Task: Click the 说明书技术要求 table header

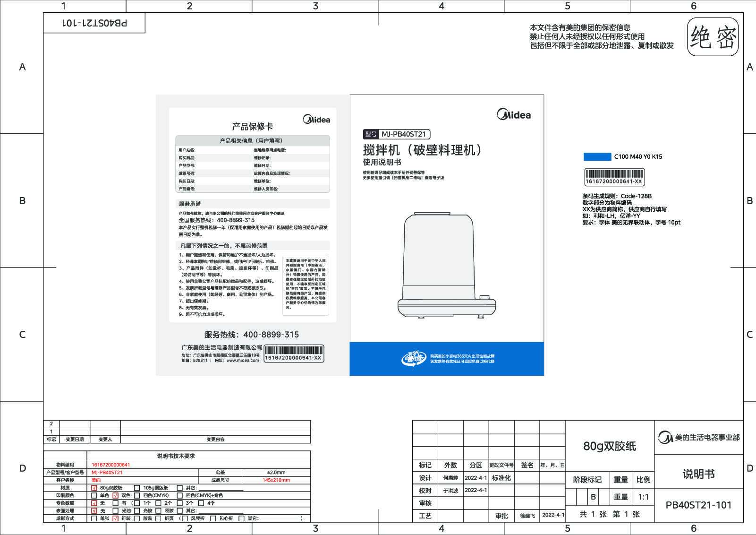Action: (x=176, y=456)
